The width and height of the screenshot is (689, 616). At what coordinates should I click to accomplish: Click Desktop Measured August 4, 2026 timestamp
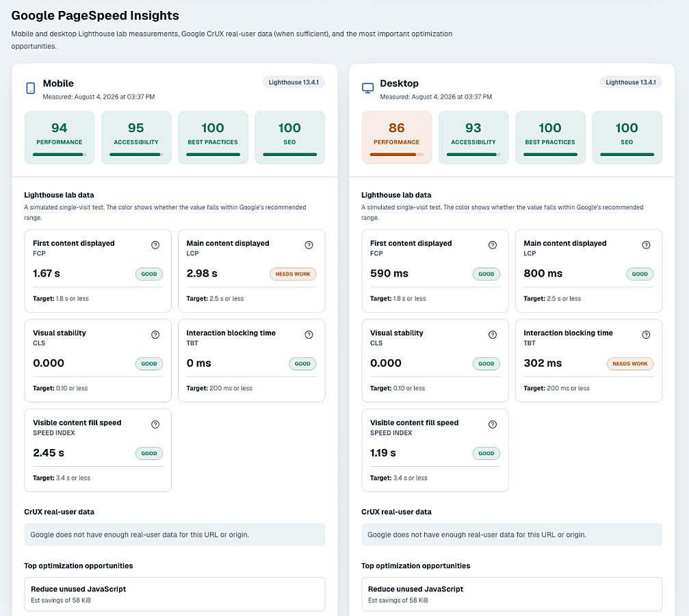435,97
